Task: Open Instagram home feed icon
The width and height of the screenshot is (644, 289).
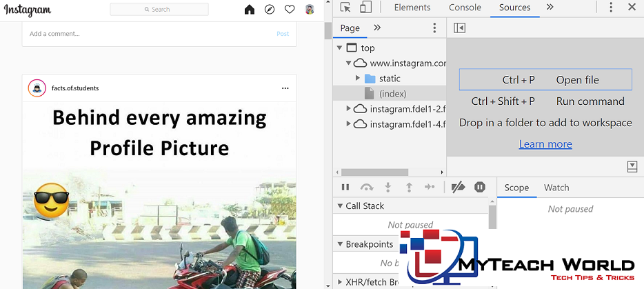Action: click(x=250, y=10)
